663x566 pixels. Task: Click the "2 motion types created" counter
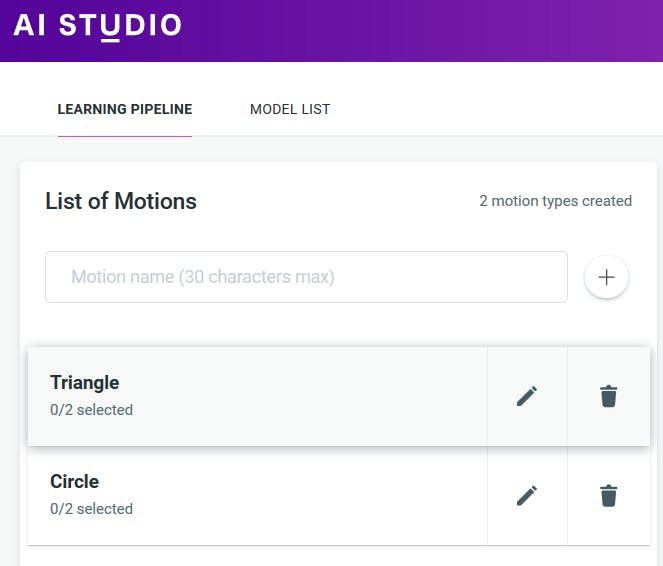[555, 201]
